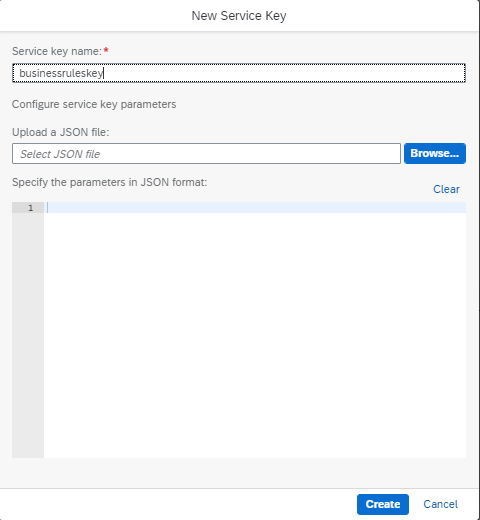The width and height of the screenshot is (480, 520).
Task: Cancel the New Service Key dialog
Action: 440,504
